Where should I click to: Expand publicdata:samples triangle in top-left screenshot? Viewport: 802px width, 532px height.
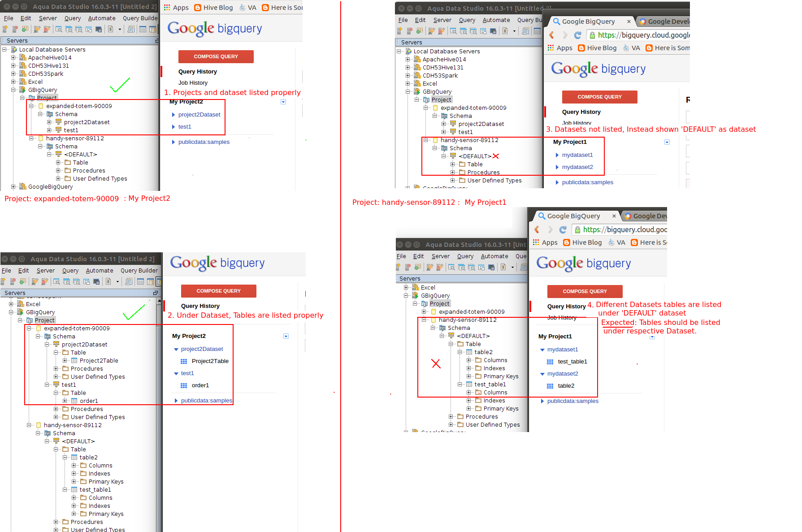tap(173, 142)
